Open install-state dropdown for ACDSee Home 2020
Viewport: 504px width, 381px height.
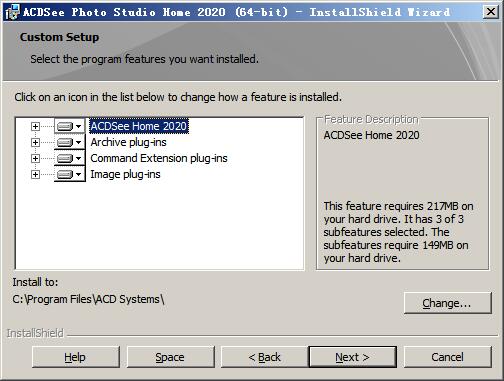pyautogui.click(x=69, y=126)
